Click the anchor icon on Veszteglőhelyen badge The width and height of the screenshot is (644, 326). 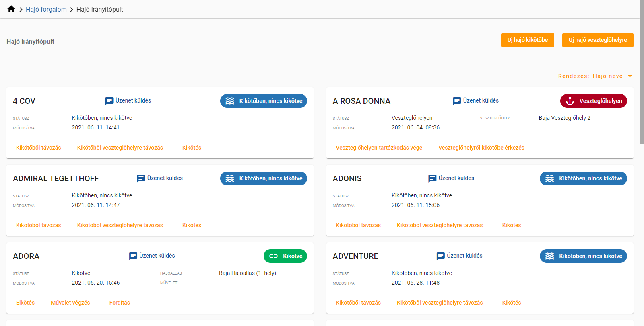[x=570, y=101]
